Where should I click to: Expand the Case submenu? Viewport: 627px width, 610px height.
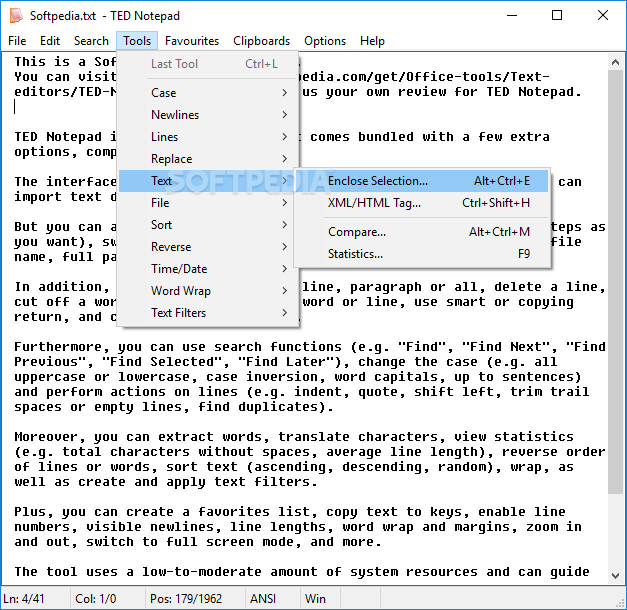point(208,93)
